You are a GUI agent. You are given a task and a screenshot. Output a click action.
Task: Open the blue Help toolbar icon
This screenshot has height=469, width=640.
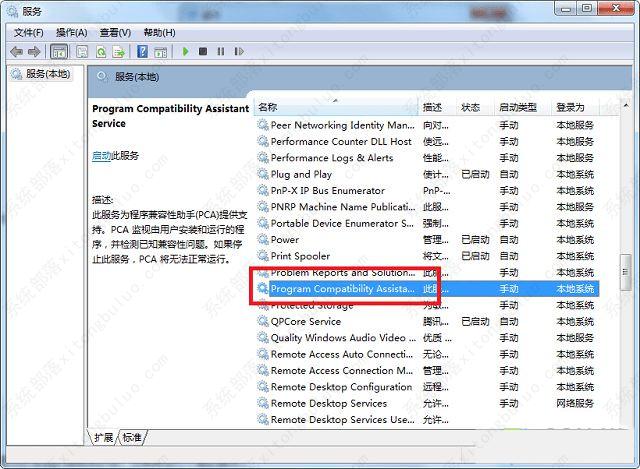pyautogui.click(x=143, y=51)
